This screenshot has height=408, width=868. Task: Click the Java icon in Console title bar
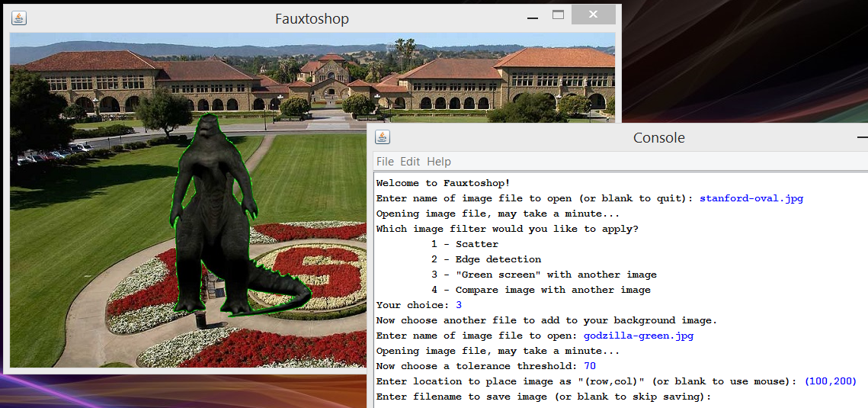click(x=383, y=137)
